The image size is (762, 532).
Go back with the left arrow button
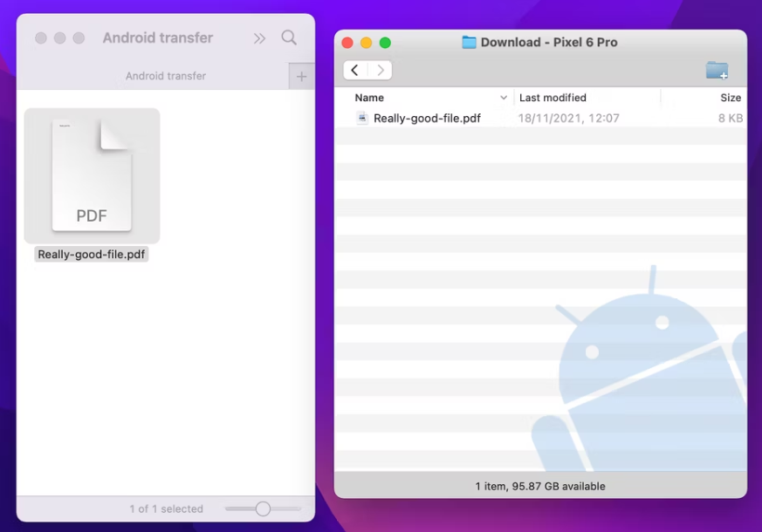coord(355,71)
